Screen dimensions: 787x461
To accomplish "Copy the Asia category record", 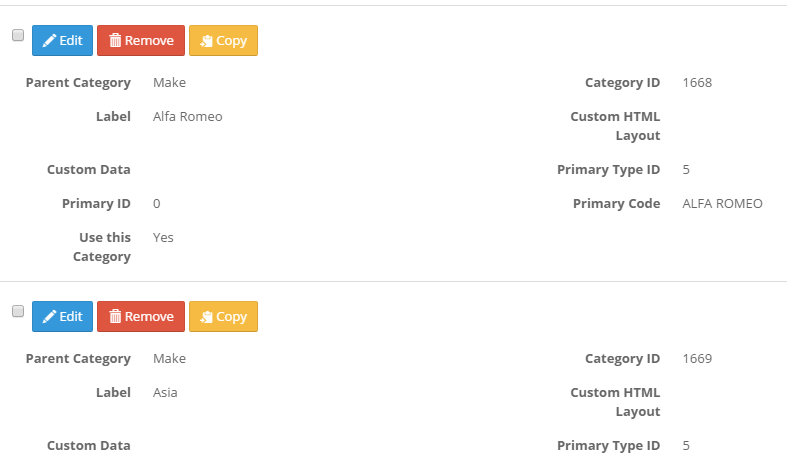I will coord(223,316).
